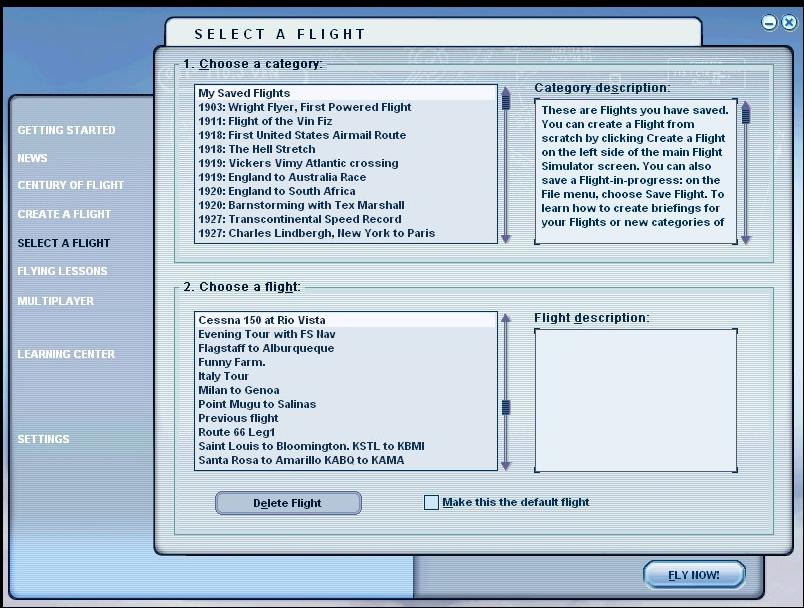This screenshot has height=608, width=804.
Task: Click the FLY NOW! button
Action: [x=694, y=575]
